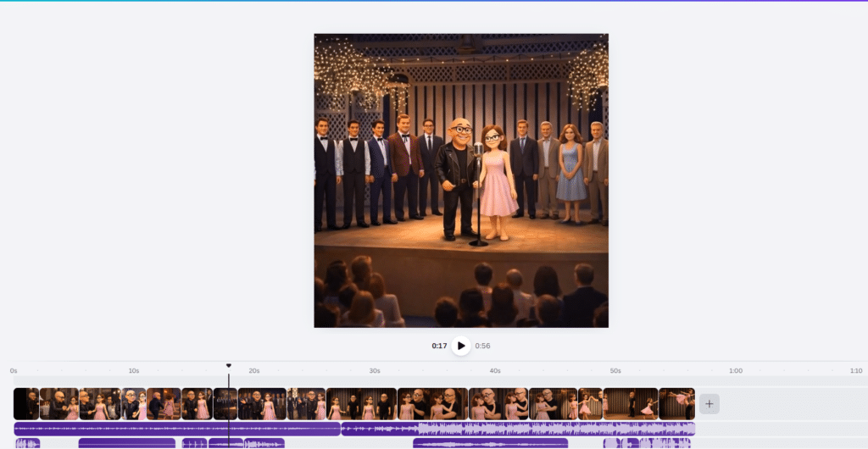Select the first long audio track segment
Viewport: 868px width, 449px height.
[x=177, y=429]
